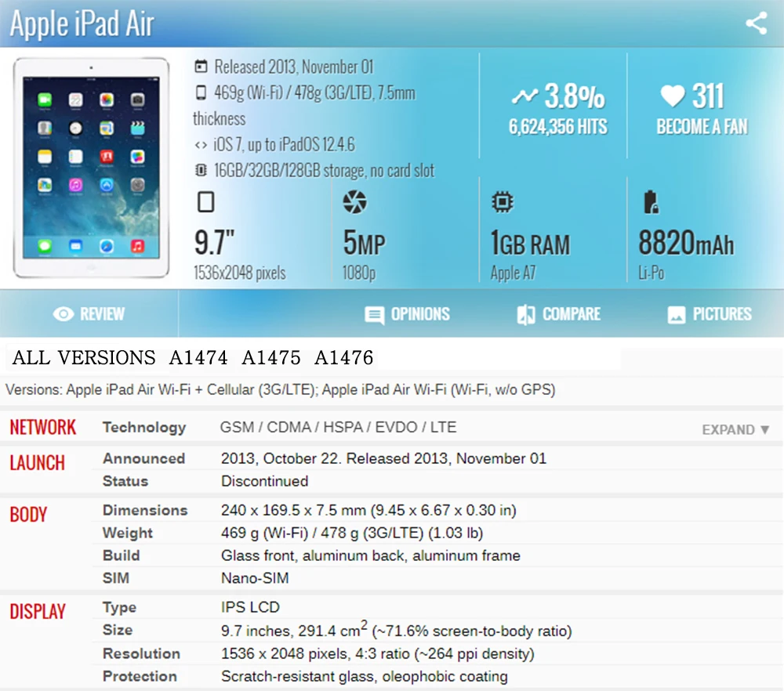Click the Launch category heading

coord(38,463)
